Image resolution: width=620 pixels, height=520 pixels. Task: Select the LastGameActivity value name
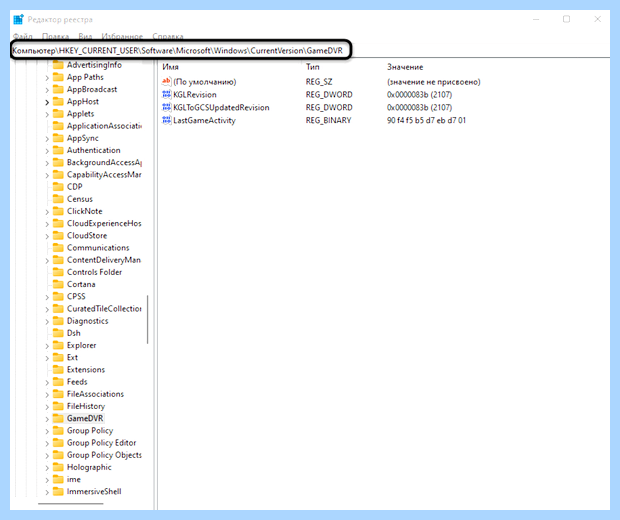[204, 120]
